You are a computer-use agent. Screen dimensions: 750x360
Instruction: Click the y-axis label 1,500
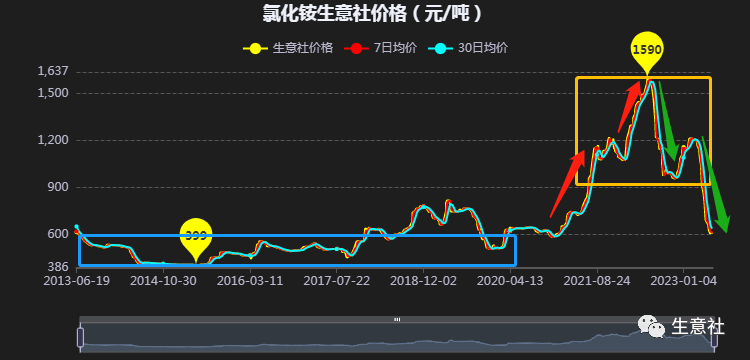coord(54,93)
